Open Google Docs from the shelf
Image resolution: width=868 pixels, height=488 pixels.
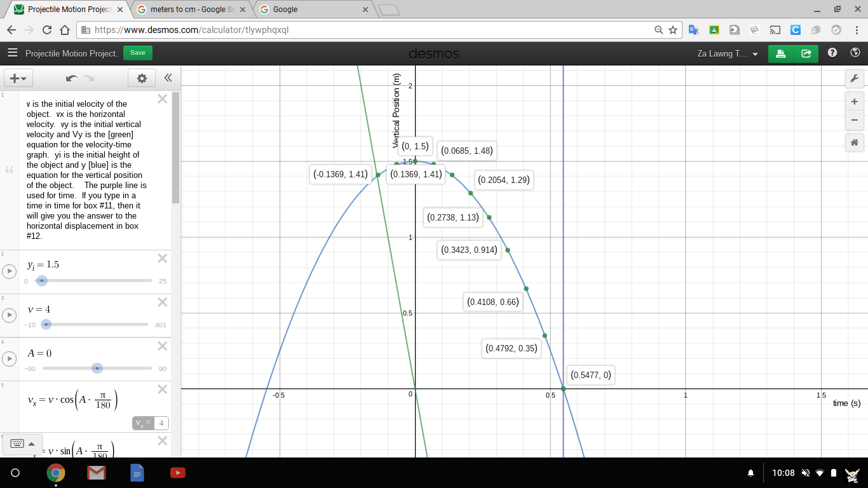(x=137, y=473)
